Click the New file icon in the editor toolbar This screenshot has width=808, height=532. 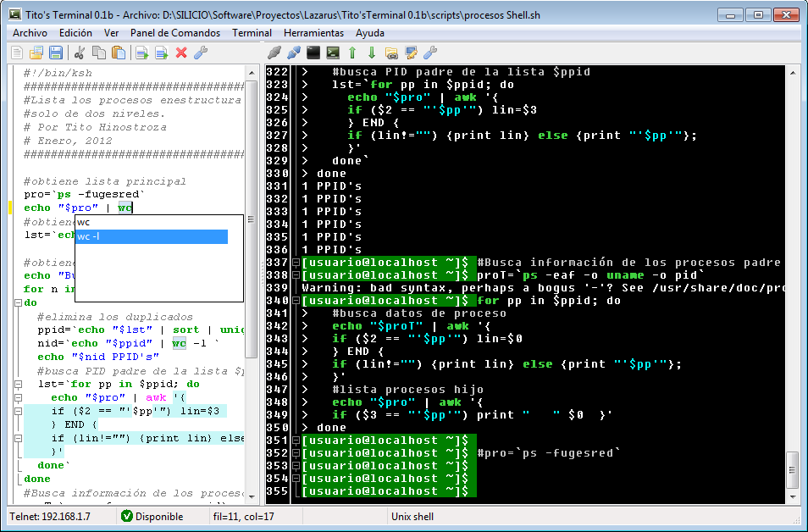[x=16, y=53]
